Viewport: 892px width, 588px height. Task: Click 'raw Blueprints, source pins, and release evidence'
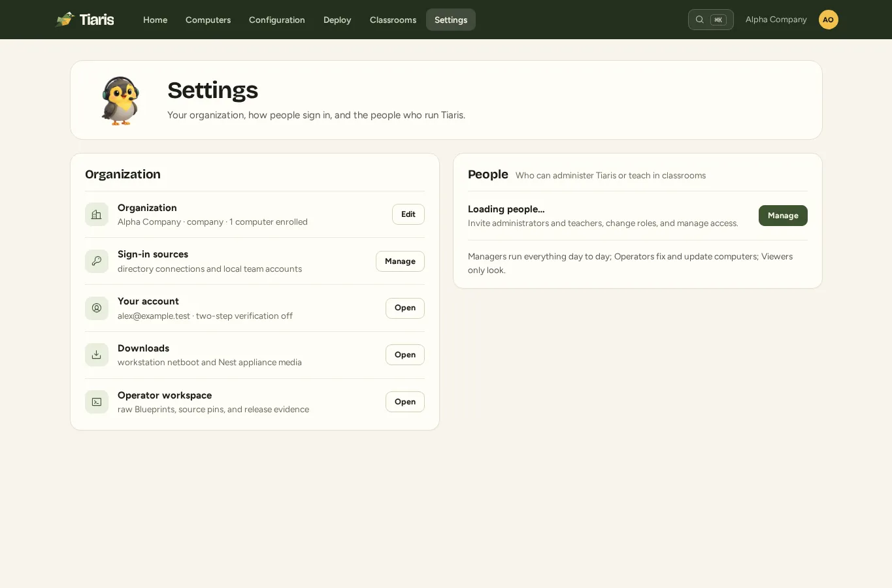pos(213,409)
